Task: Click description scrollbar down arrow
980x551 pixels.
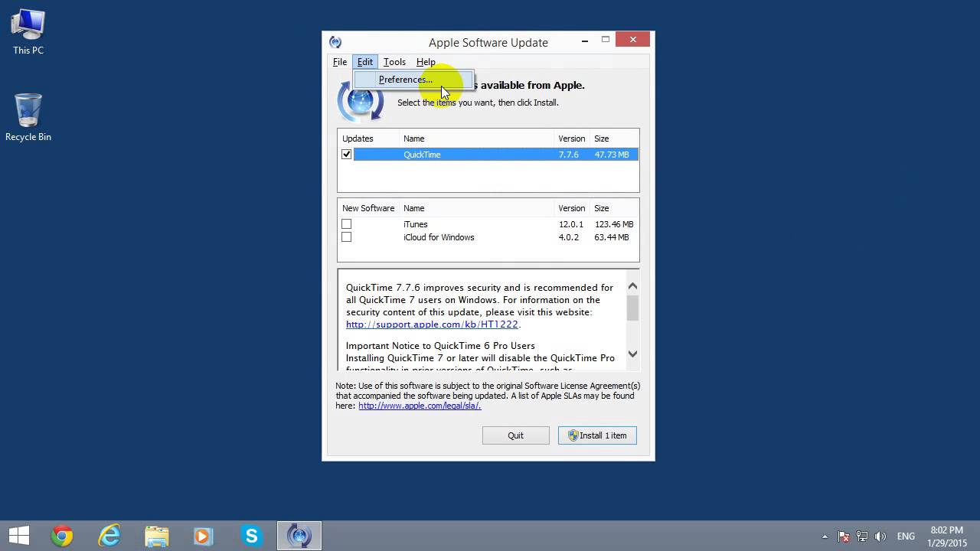Action: click(x=632, y=354)
